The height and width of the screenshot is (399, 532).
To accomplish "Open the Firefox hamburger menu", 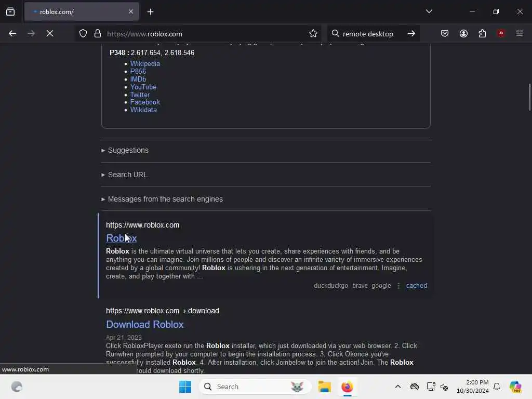I will tap(520, 33).
